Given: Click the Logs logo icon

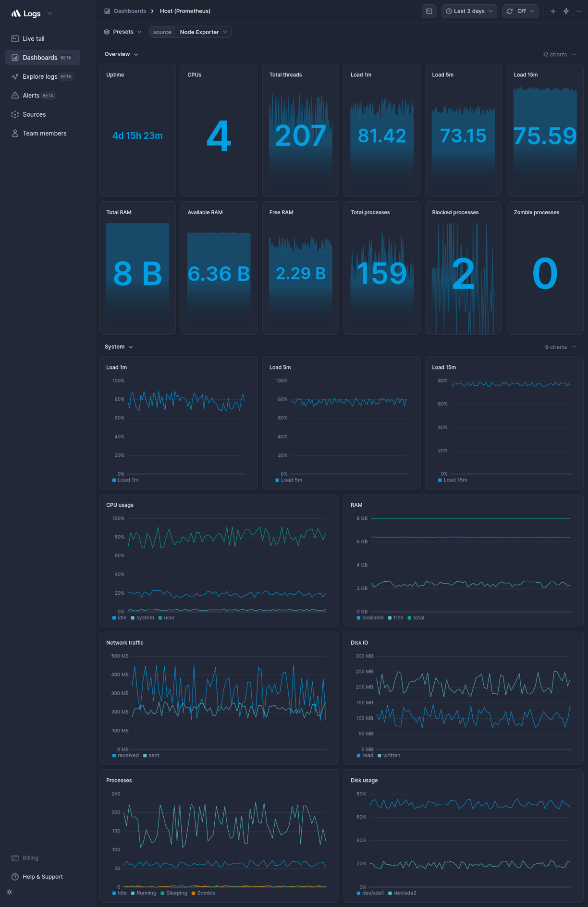Looking at the screenshot, I should coord(16,13).
